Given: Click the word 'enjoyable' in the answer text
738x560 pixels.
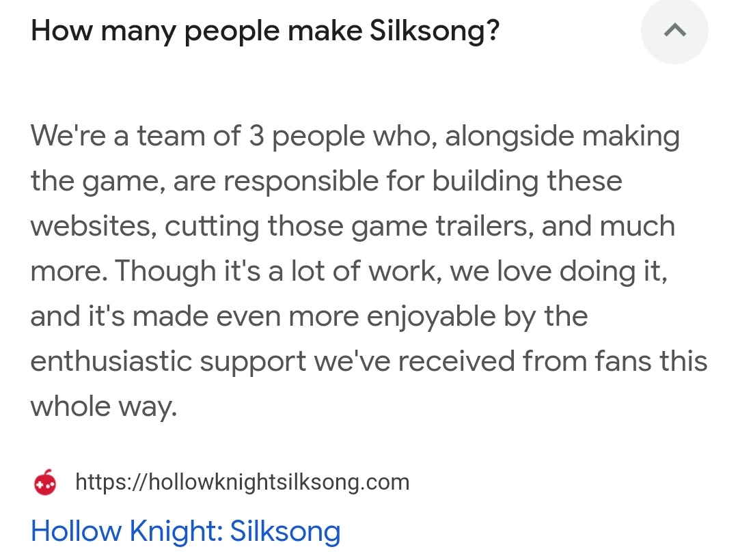Looking at the screenshot, I should (x=431, y=316).
